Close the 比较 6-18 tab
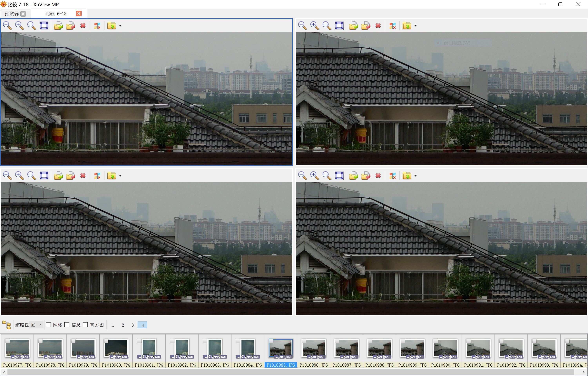 point(79,14)
